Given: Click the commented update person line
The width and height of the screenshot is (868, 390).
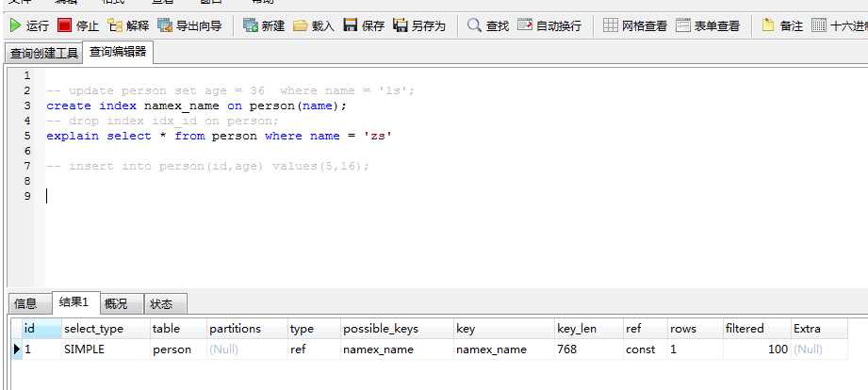Looking at the screenshot, I should 230,90.
